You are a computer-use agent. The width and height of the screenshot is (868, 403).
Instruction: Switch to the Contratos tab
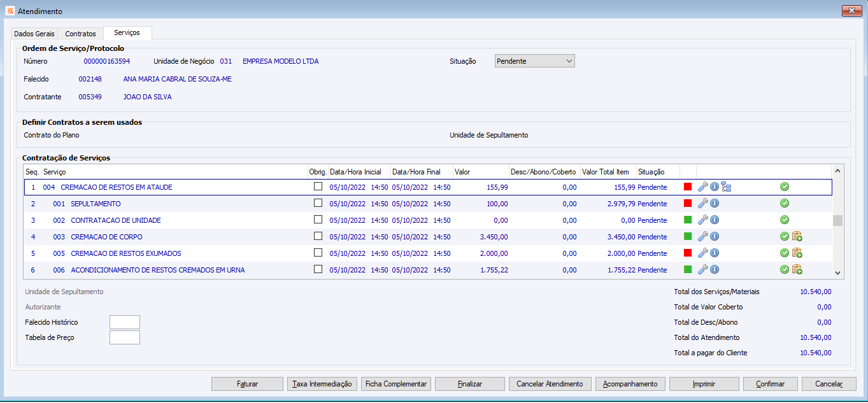coord(80,34)
